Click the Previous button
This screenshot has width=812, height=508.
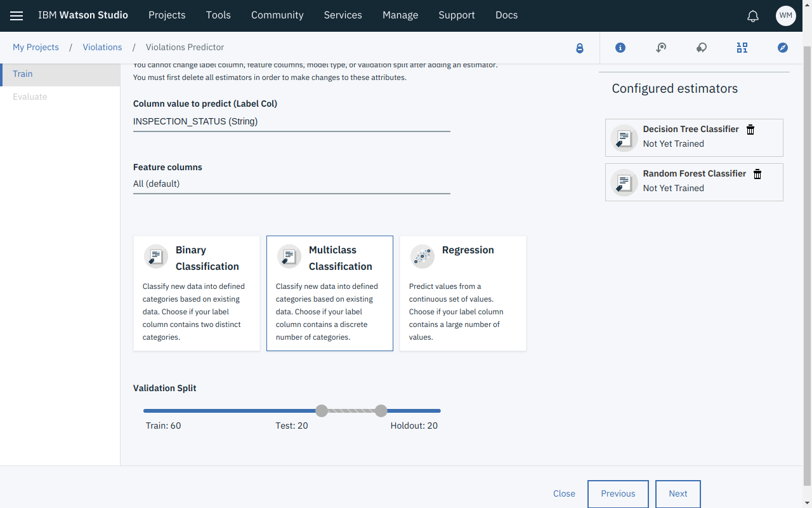coord(618,494)
